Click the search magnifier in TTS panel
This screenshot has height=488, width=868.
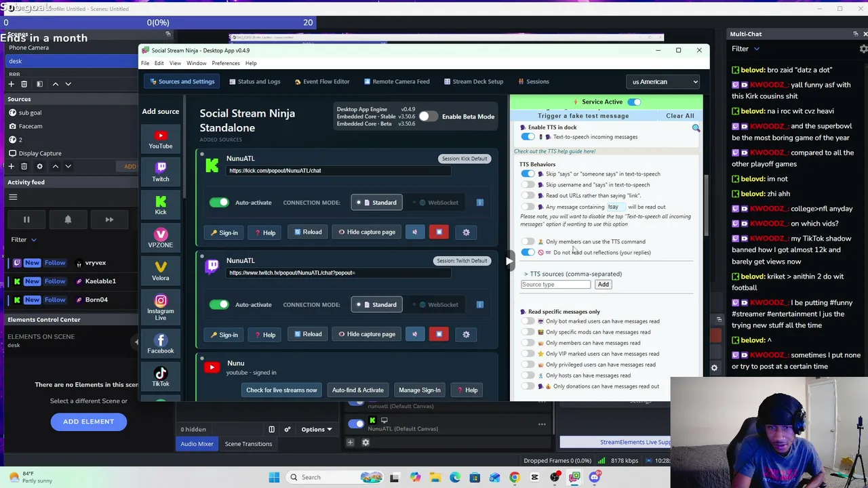[x=696, y=128]
